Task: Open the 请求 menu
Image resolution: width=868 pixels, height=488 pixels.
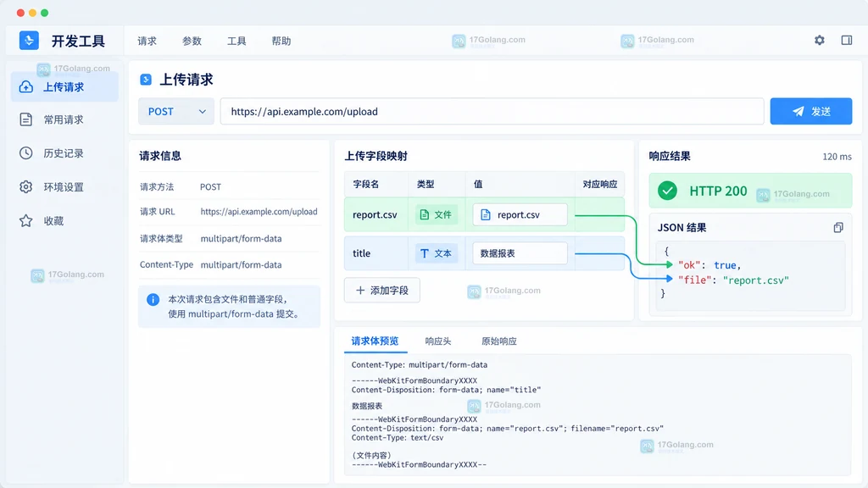Action: (147, 41)
